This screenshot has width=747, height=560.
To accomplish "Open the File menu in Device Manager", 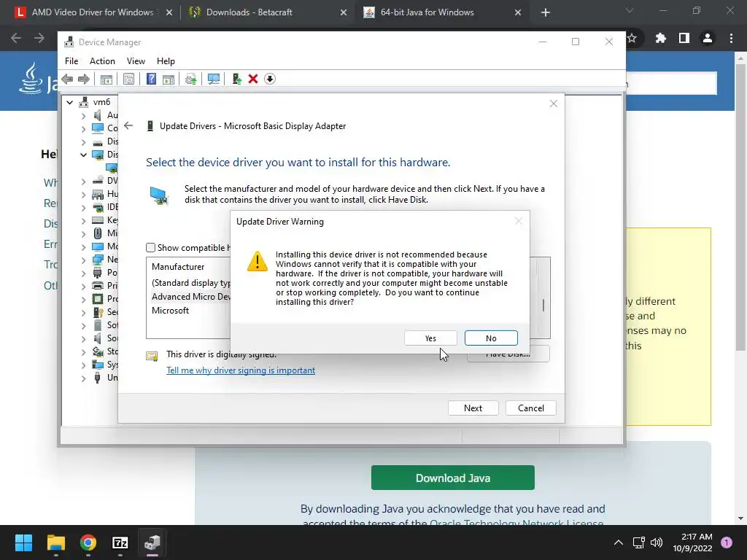I will [x=71, y=61].
